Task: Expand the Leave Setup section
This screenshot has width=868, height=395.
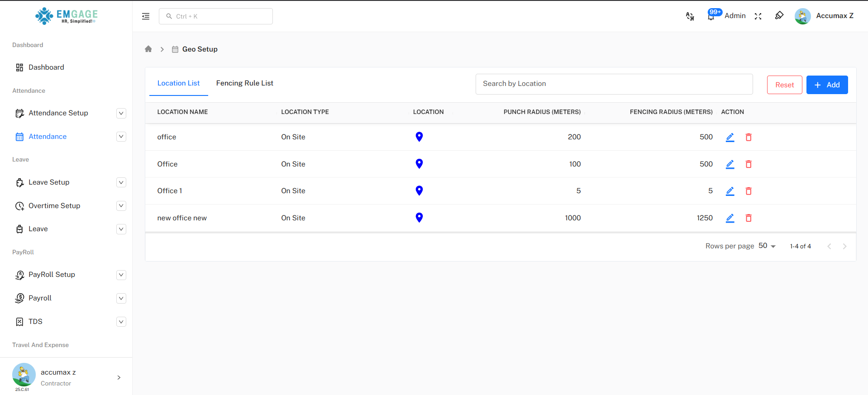Action: (121, 182)
